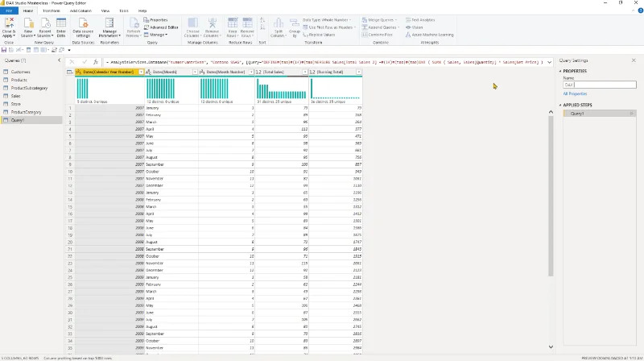644x361 pixels.
Task: Collapse the Queries pane
Action: (x=59, y=60)
